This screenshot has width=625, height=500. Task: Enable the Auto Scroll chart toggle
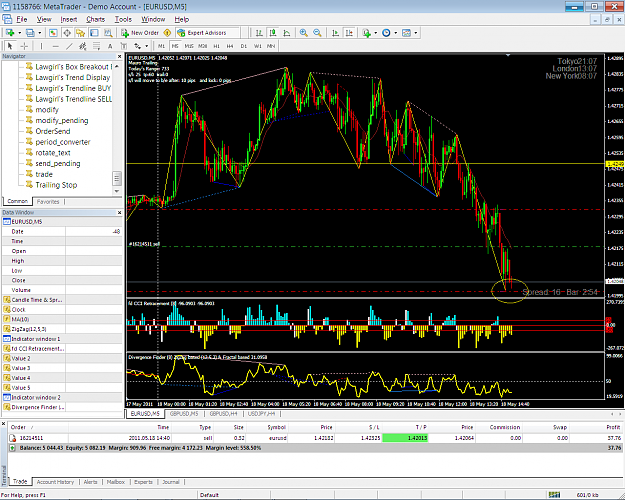(336, 33)
